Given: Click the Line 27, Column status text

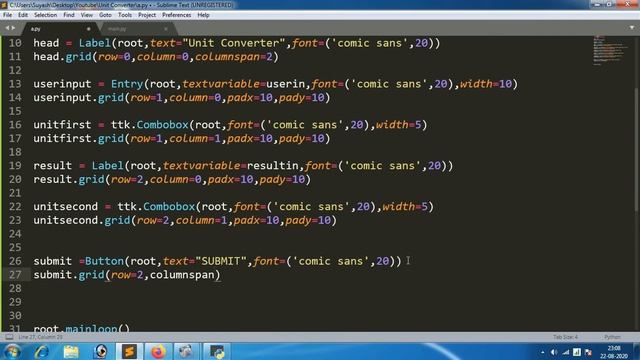Looking at the screenshot, I should click(40, 337).
